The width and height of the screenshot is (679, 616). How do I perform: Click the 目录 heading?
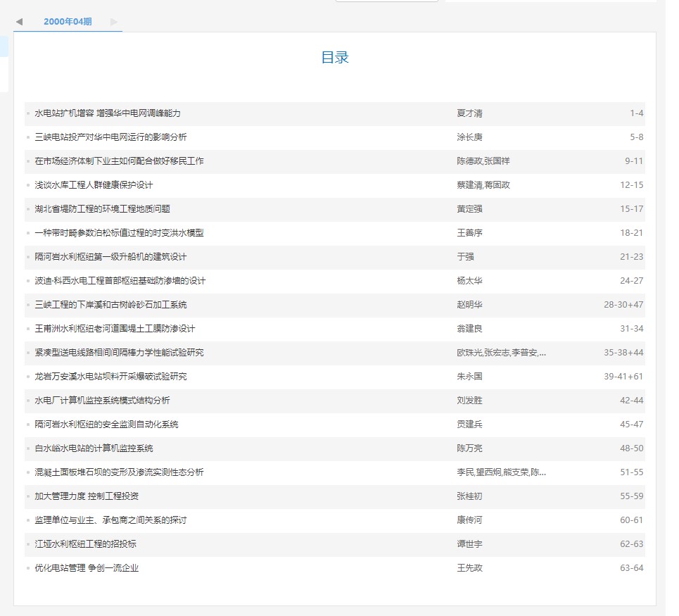coord(335,57)
